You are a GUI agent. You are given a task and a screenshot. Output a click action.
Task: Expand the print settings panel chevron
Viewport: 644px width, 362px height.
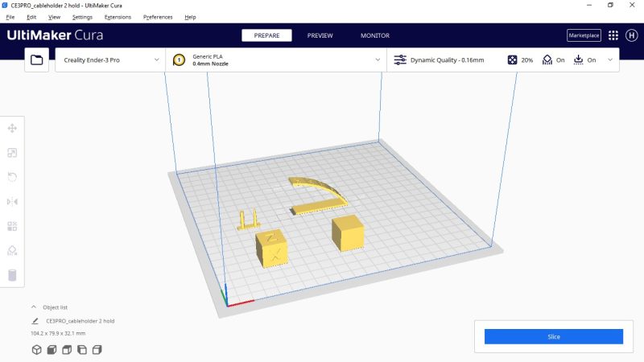(609, 60)
